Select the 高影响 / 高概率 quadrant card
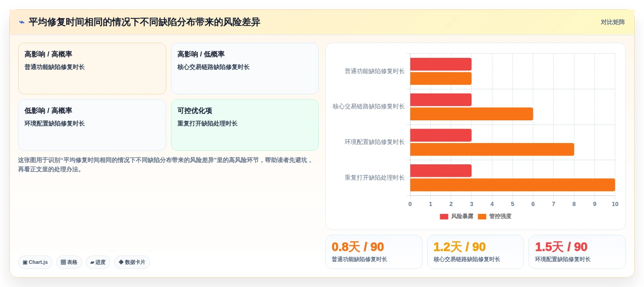This screenshot has height=287, width=644. tap(92, 69)
